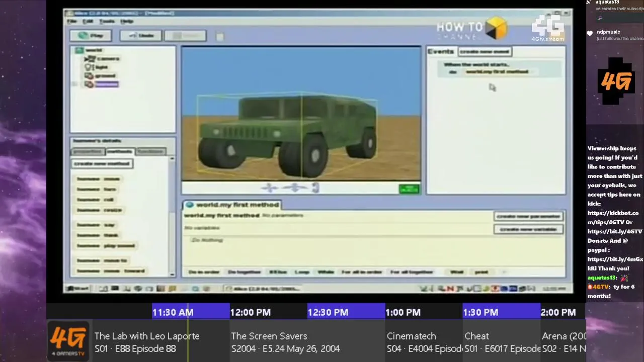Screen dimensions: 644x362
Task: Click the 4 Gamers TV logo in guide
Action: 68,341
